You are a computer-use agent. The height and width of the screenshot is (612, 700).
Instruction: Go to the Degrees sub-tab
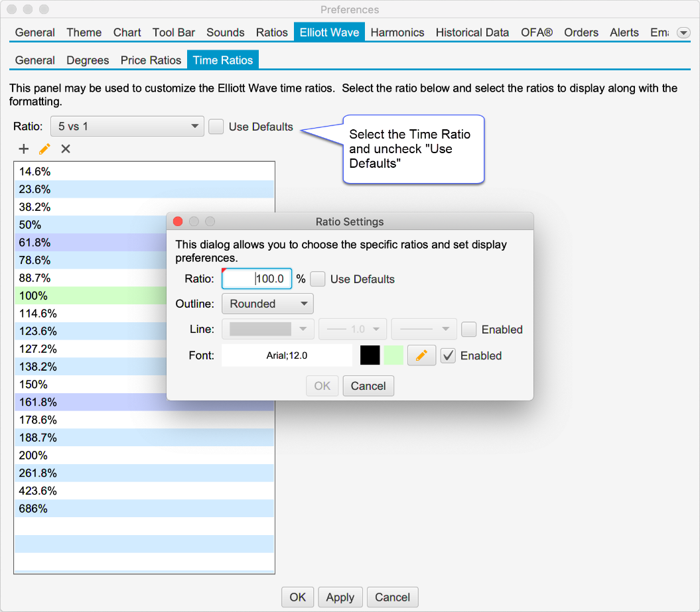[x=88, y=60]
